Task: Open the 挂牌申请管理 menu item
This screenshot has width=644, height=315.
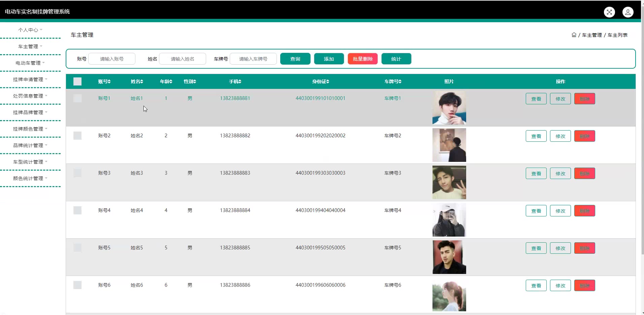Action: [x=30, y=79]
